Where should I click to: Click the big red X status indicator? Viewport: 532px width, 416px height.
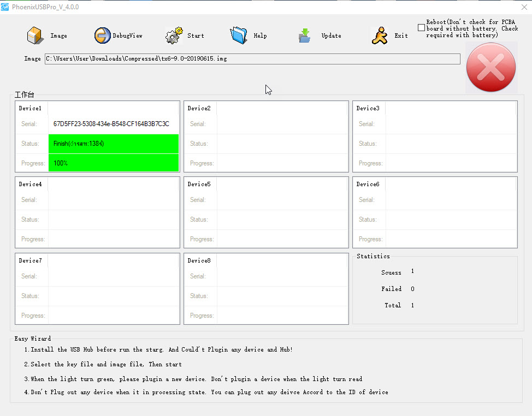click(491, 67)
